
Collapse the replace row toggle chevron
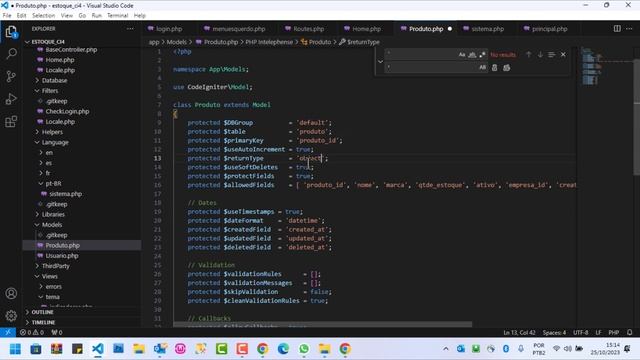[x=380, y=61]
